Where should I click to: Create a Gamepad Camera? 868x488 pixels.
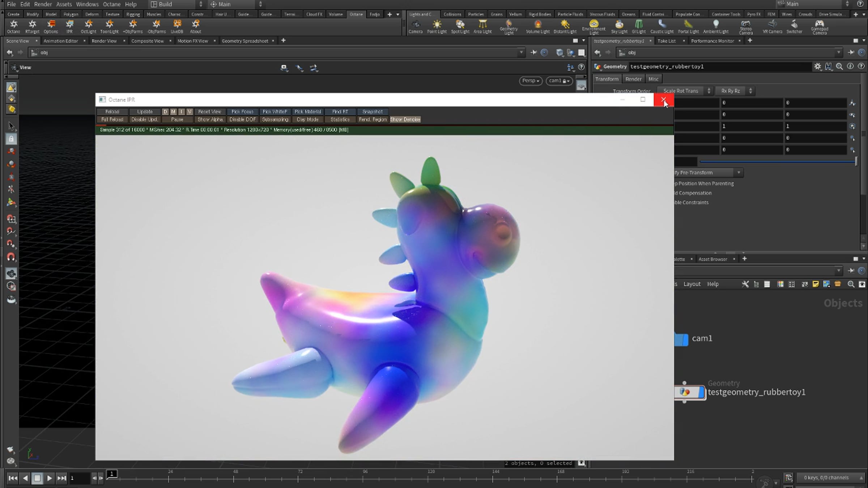coord(819,27)
